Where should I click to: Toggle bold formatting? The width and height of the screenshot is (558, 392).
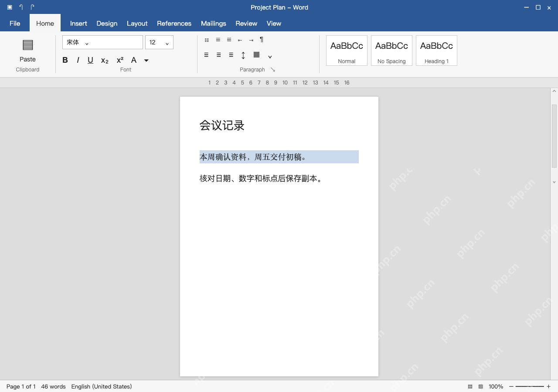point(65,60)
